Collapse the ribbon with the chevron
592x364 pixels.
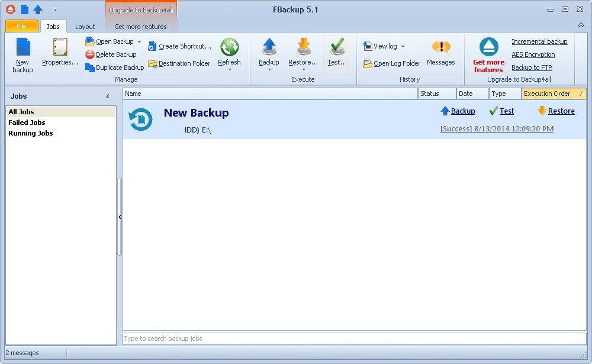coord(581,25)
